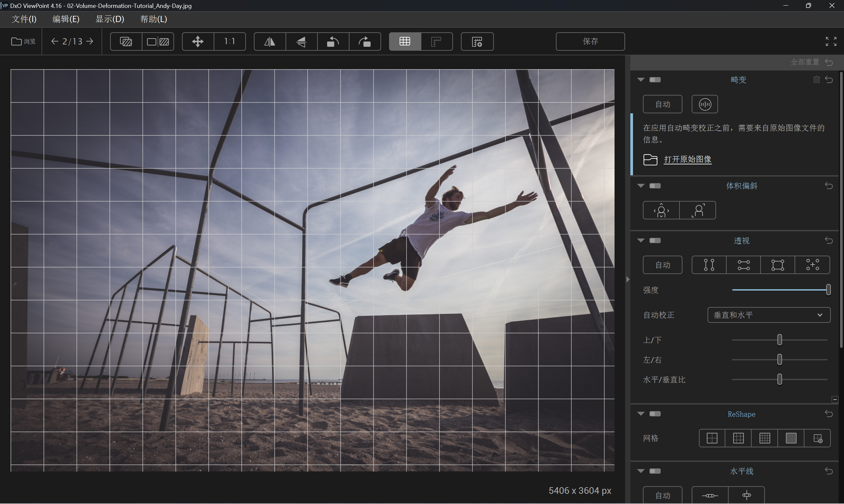Image resolution: width=844 pixels, height=504 pixels.
Task: Select the densest ReShape grid
Action: click(x=791, y=438)
